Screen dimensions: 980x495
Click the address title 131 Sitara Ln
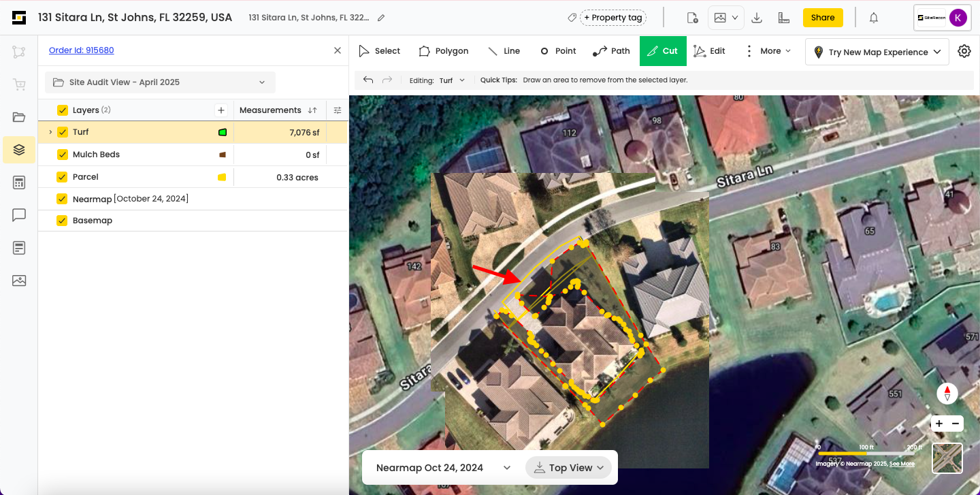(x=135, y=18)
